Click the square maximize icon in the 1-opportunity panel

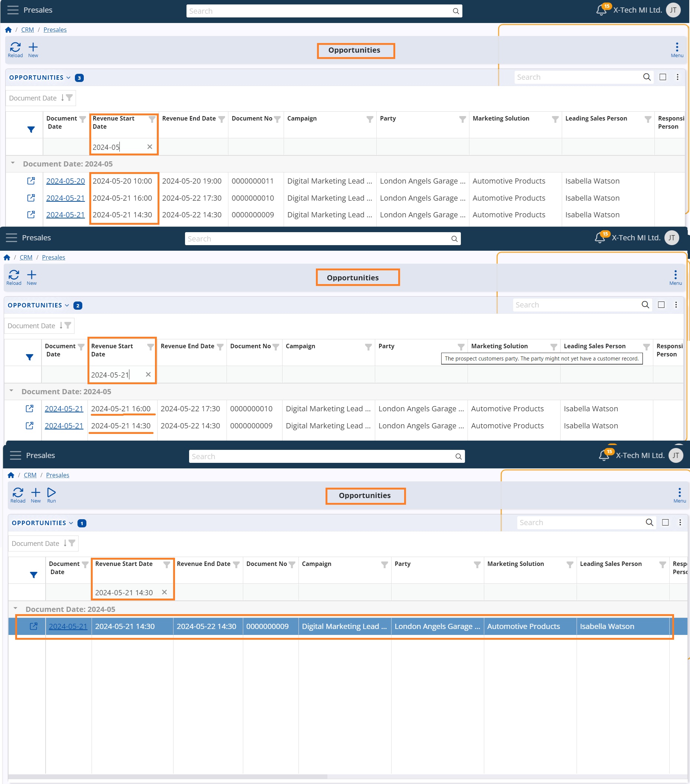click(x=666, y=523)
